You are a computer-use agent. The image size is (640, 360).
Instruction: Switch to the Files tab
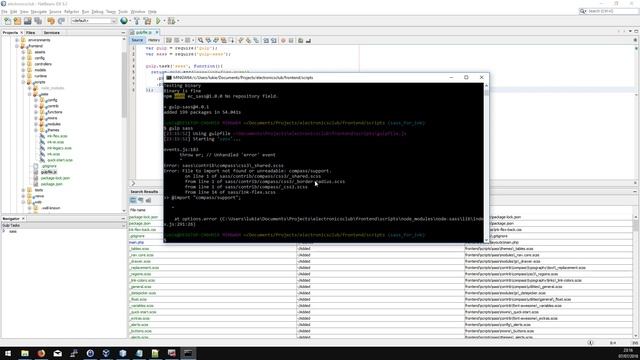tap(31, 33)
